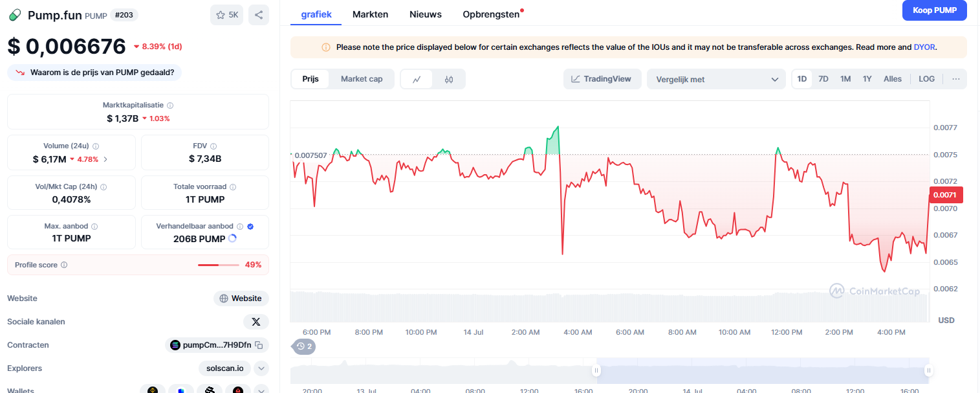The image size is (980, 393).
Task: Click the Profile score 49% progress bar
Action: tap(218, 265)
